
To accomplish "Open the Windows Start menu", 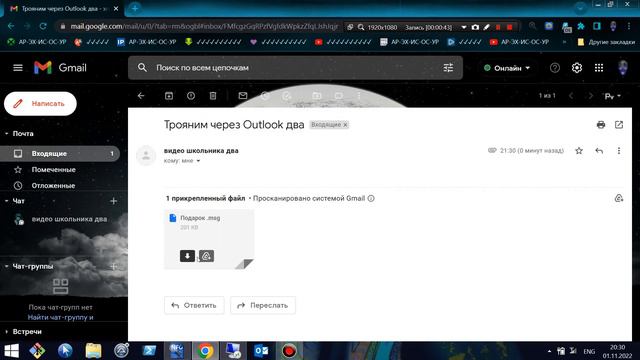I will pyautogui.click(x=11, y=351).
